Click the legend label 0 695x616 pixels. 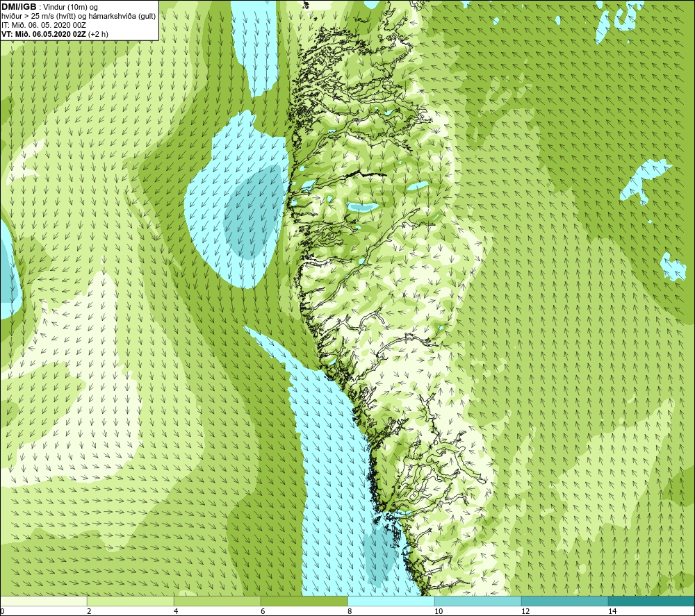2,611
